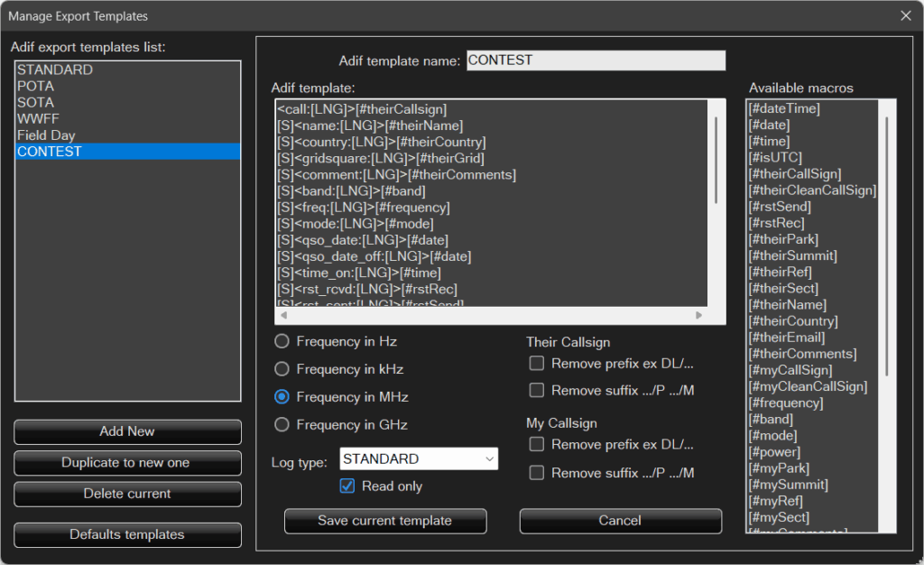Select the Field Day export template
This screenshot has height=565, width=924.
pyautogui.click(x=46, y=135)
